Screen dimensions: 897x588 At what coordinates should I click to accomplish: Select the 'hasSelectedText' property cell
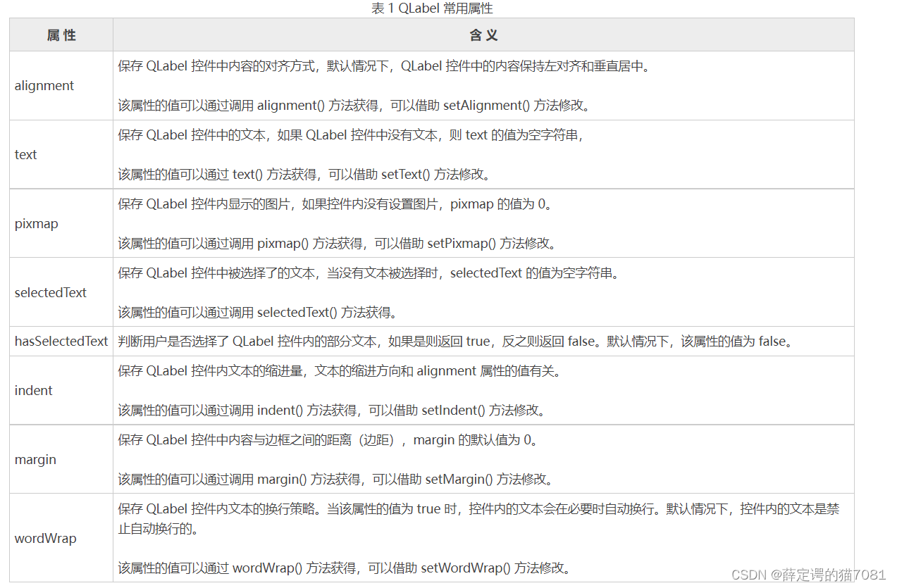[61, 341]
